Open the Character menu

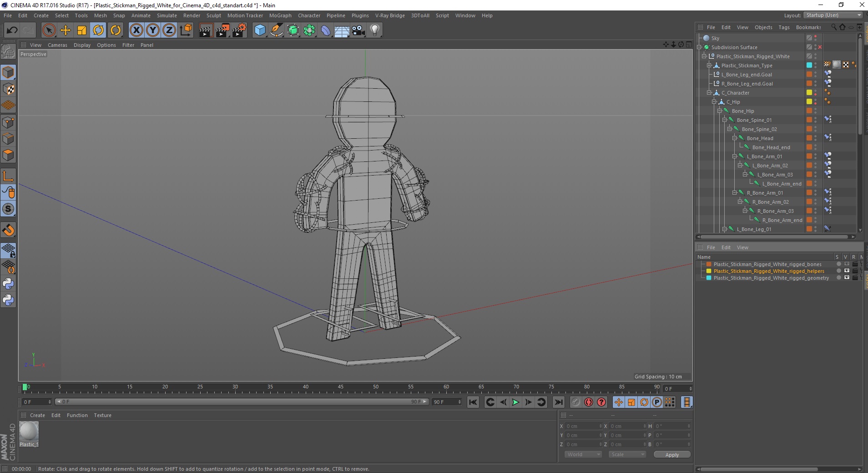(309, 15)
